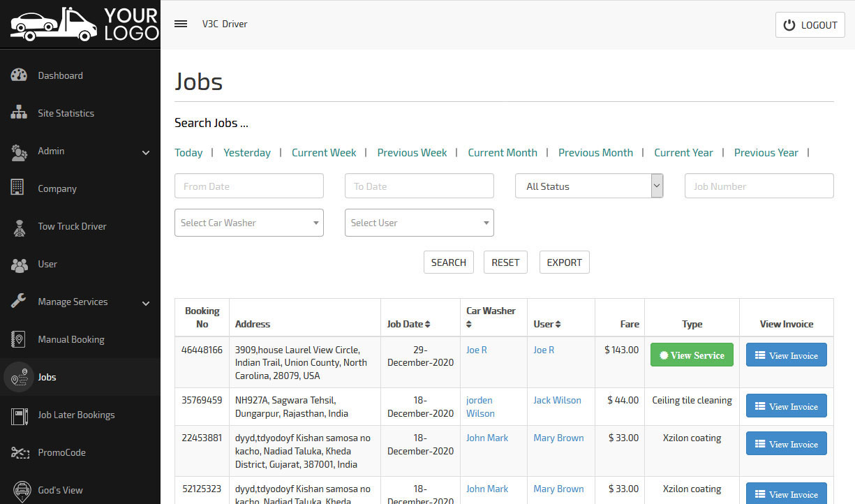View Invoice for booking 22453881

(x=787, y=443)
